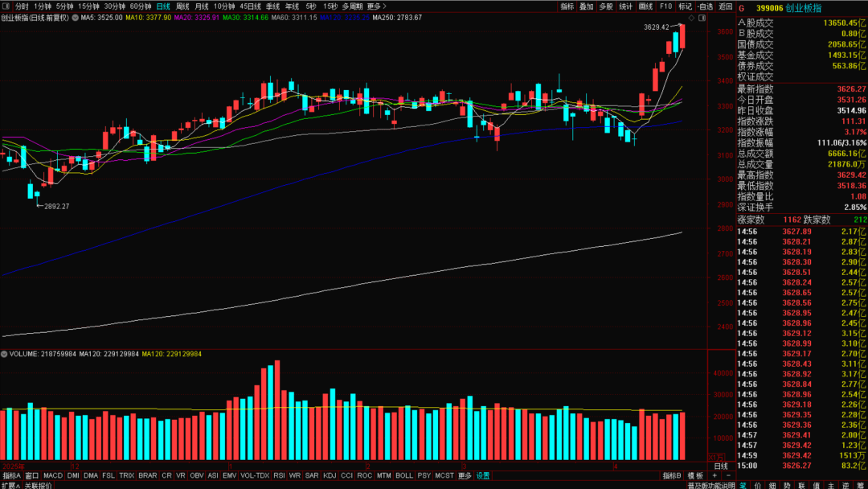The height and width of the screenshot is (489, 868).
Task: Switch to the 周线 weekly chart period
Action: 182,6
